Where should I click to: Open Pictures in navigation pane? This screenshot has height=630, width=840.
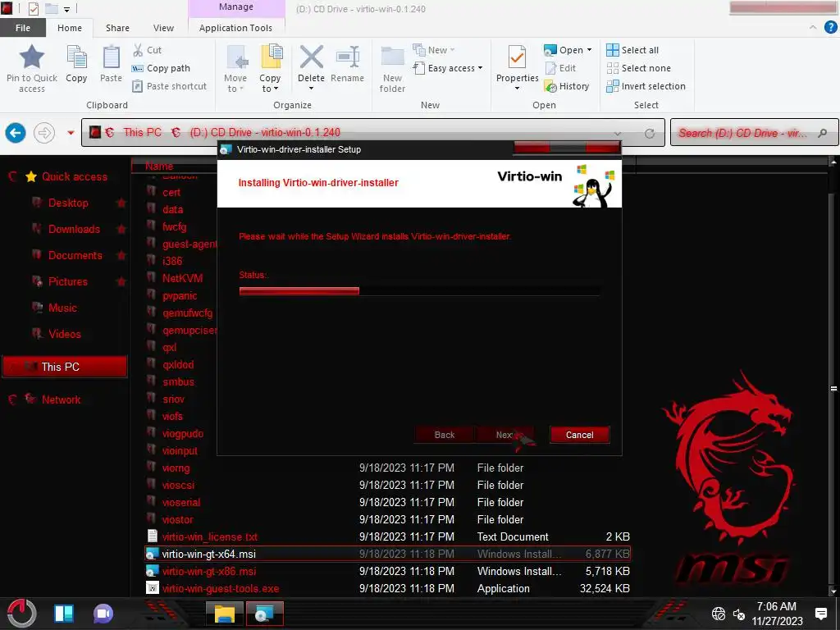[67, 282]
